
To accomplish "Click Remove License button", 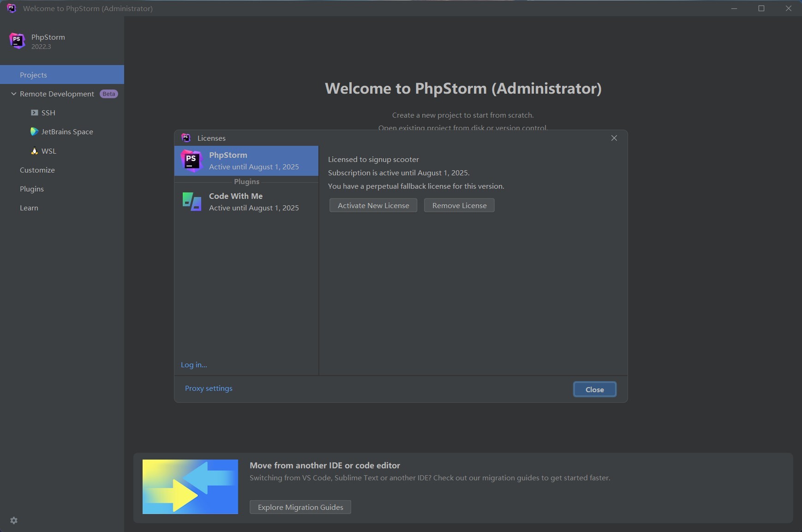I will (459, 205).
